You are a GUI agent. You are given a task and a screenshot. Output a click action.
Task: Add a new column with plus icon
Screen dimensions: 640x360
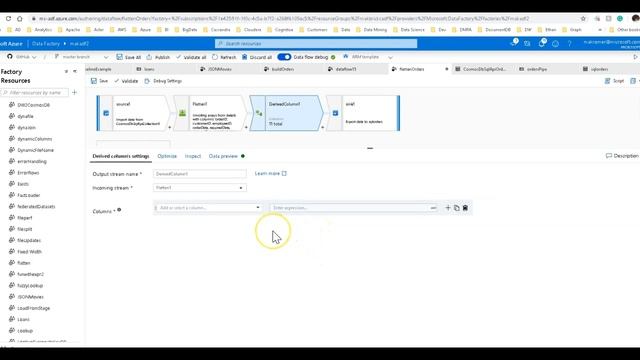[x=448, y=208]
